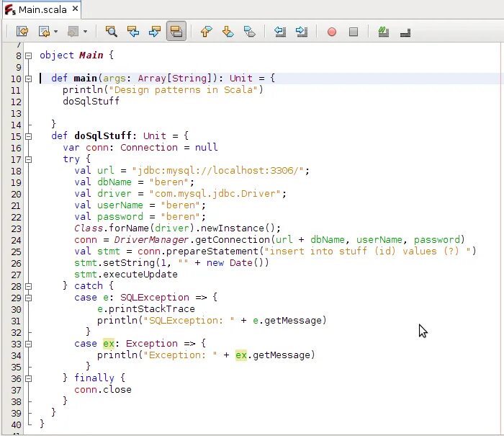
Task: Click the highlighted "ex" before getMessage on line 34
Action: pos(241,355)
